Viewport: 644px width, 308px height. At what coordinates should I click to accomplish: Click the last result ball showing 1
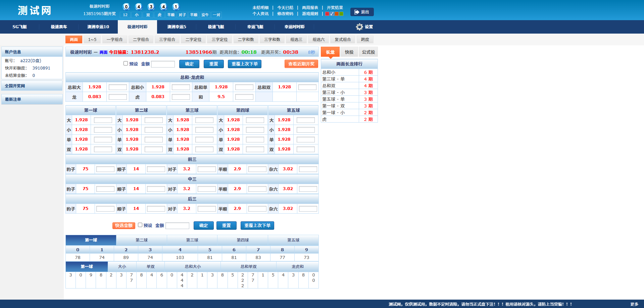[x=176, y=7]
